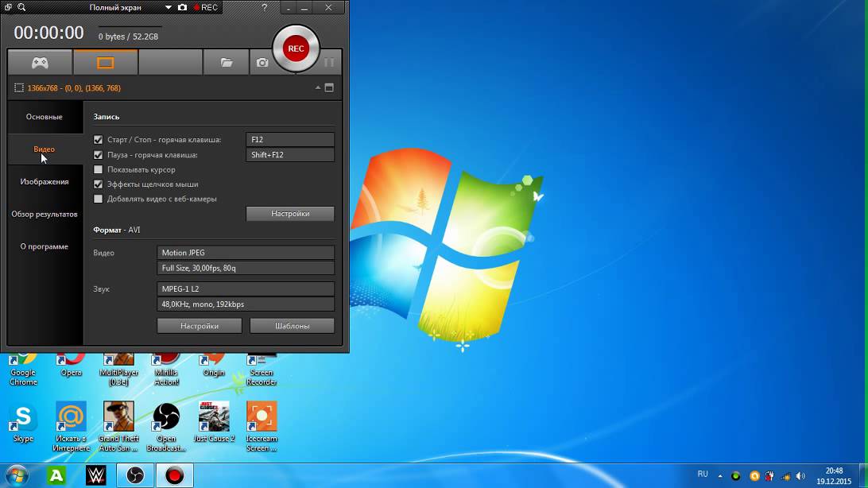
Task: Toggle the Пауза hotkey checkbox
Action: (x=98, y=155)
